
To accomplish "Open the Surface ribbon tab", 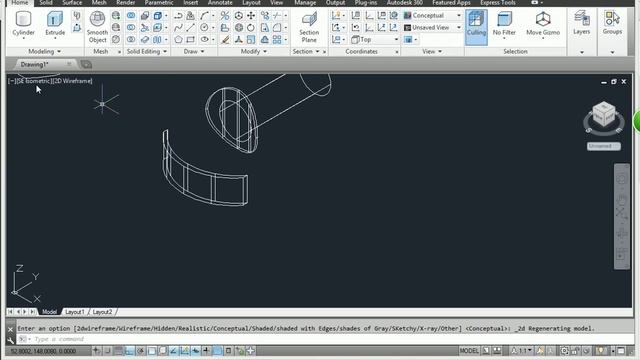I will point(72,3).
